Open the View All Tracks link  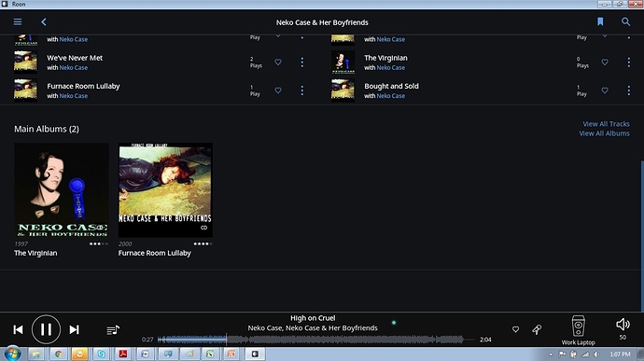pos(606,124)
